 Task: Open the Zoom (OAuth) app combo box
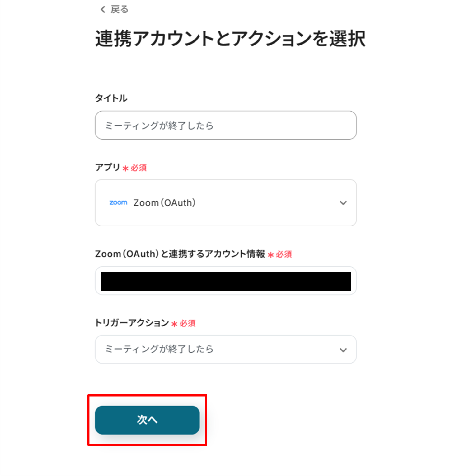pos(226,203)
